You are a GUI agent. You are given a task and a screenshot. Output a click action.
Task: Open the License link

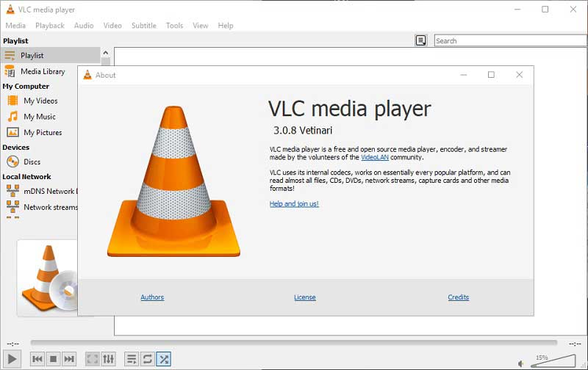click(x=305, y=297)
